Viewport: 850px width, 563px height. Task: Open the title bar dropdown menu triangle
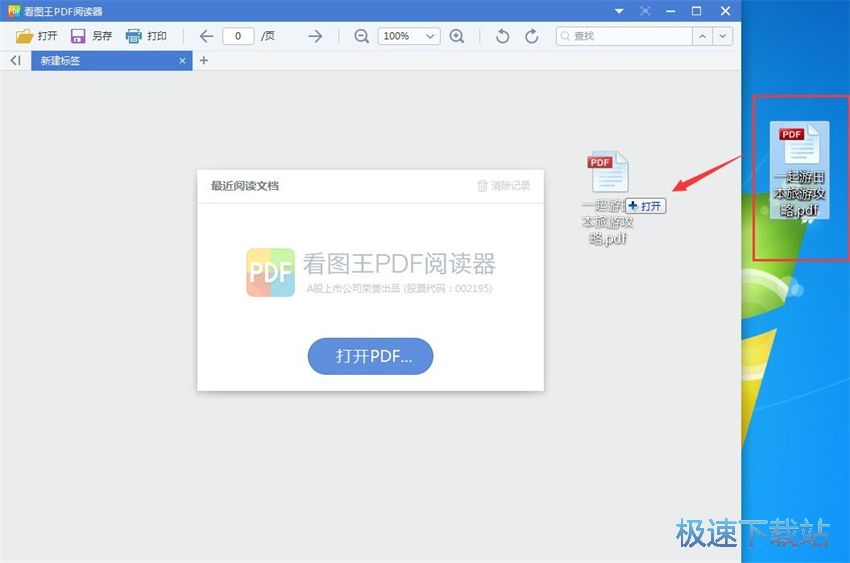(619, 11)
